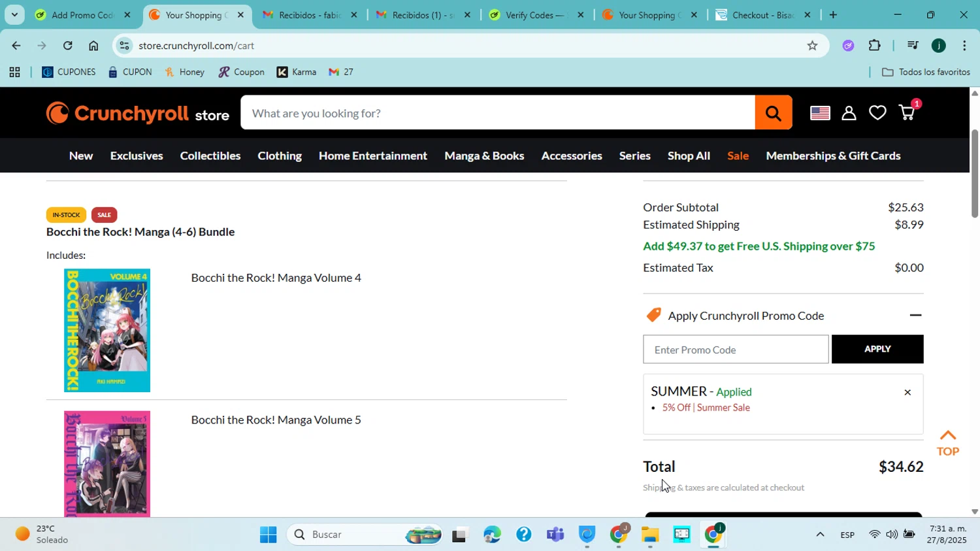980x551 pixels.
Task: Switch to the Recibidos - fabi tab
Action: click(310, 14)
